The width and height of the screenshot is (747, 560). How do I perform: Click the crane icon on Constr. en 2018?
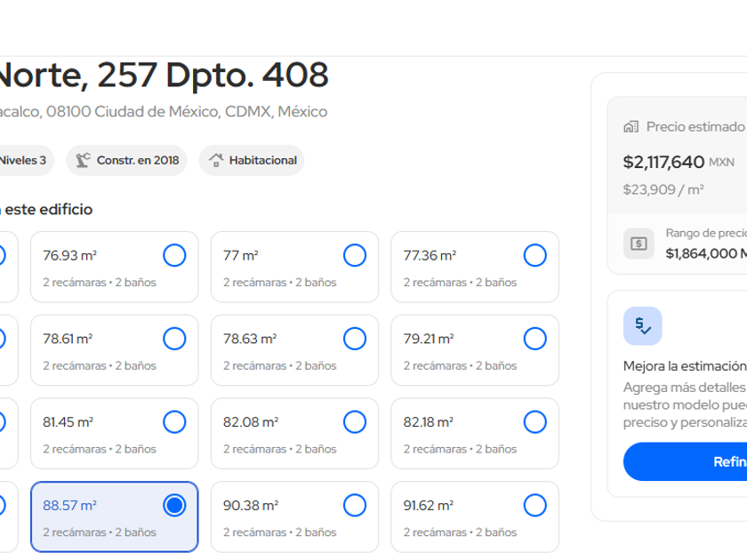click(84, 161)
